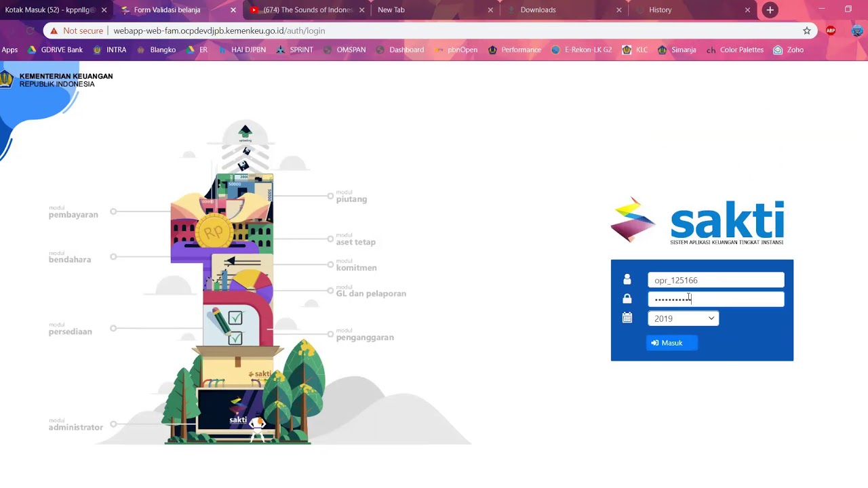Close the Form Validasi belanja tab
This screenshot has width=868, height=488.
pyautogui.click(x=233, y=10)
